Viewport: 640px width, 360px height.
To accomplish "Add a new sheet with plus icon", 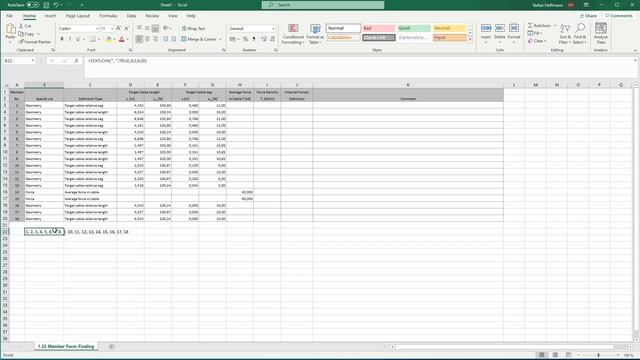I will (x=111, y=347).
